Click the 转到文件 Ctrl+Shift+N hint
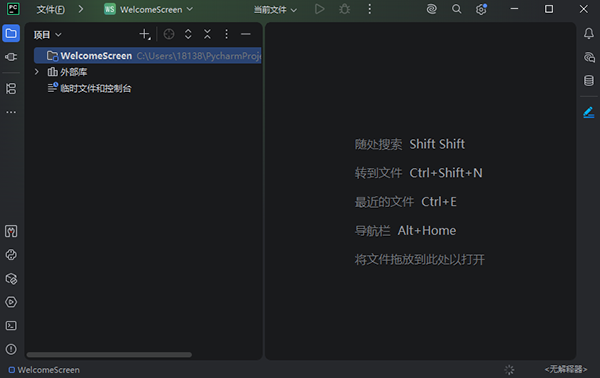 coord(418,173)
